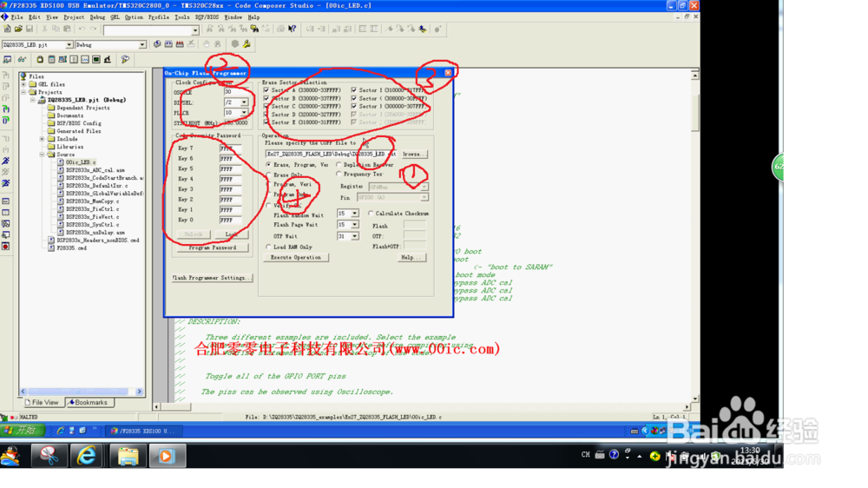The width and height of the screenshot is (868, 488).
Task: Uncheck the Sector 308000-30FFFF checkbox in right column
Action: pyautogui.click(x=354, y=98)
